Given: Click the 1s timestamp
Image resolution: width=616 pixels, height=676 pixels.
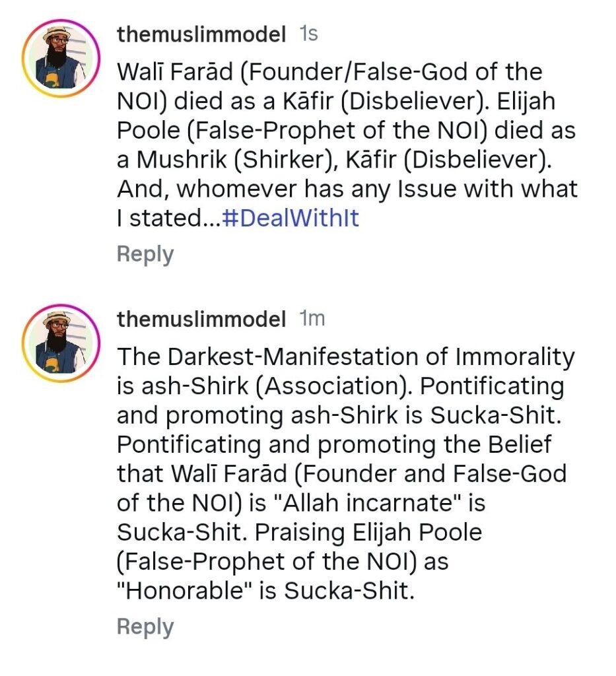Looking at the screenshot, I should pos(308,35).
